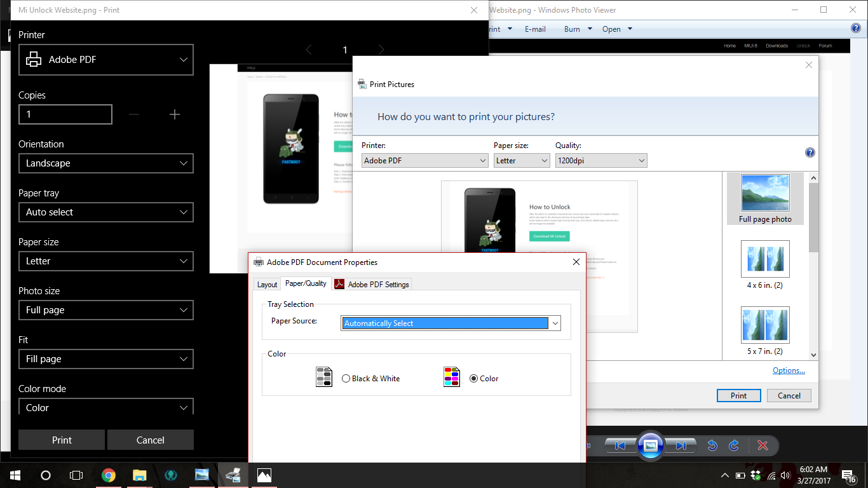Click the red delete X in Photo Viewer
This screenshot has width=868, height=488.
[763, 446]
